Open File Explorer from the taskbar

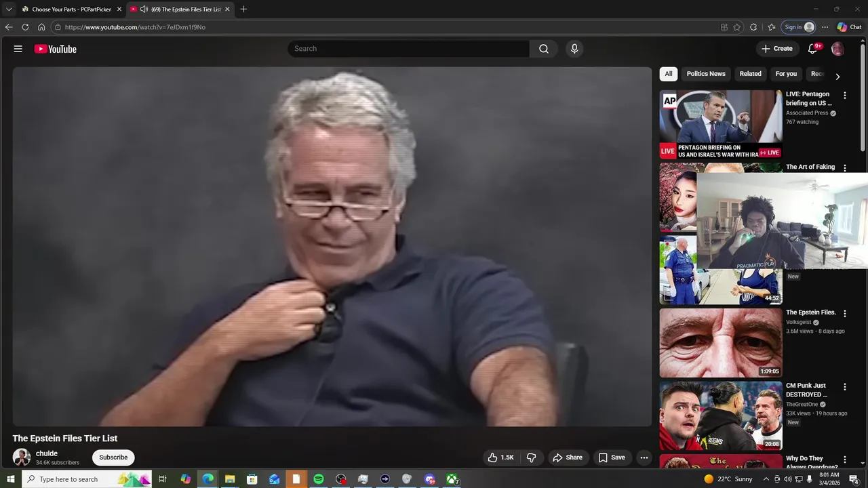(230, 479)
